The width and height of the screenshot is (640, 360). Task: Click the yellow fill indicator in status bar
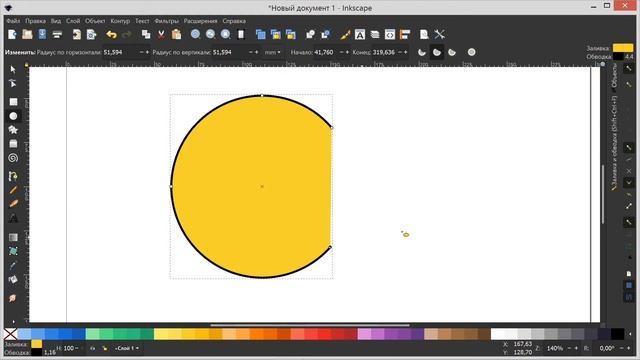[37, 344]
